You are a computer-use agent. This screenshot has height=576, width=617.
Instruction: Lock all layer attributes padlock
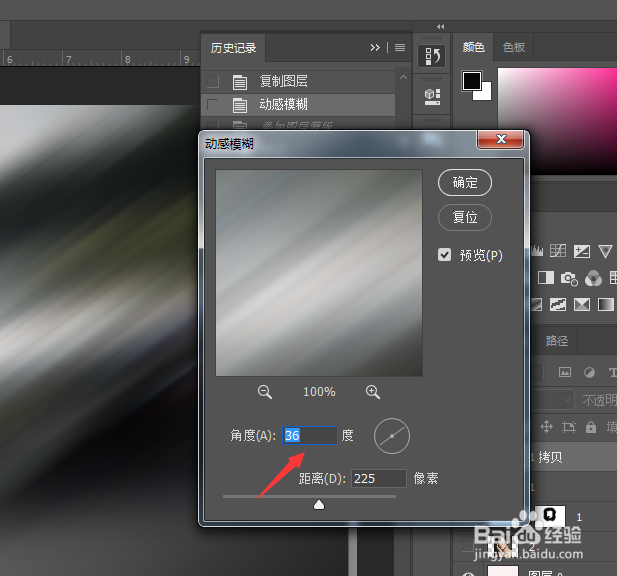pos(591,427)
